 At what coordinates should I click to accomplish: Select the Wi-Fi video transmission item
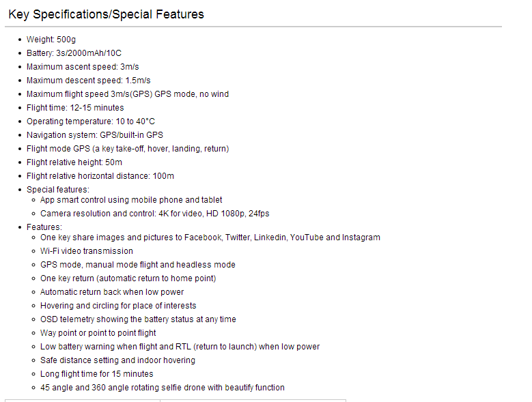tap(87, 251)
